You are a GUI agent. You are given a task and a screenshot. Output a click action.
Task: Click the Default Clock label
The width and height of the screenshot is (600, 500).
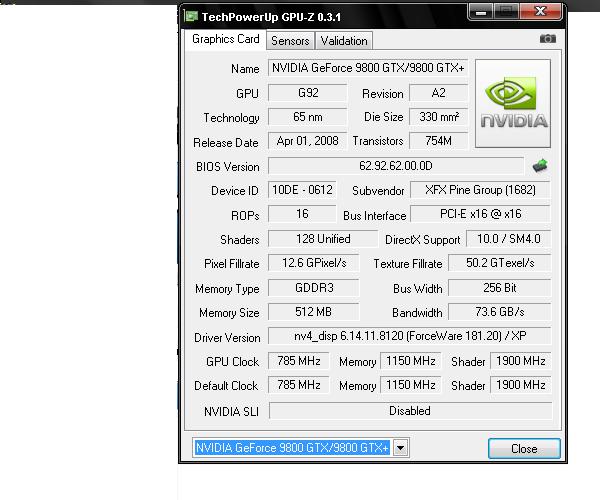tap(226, 386)
